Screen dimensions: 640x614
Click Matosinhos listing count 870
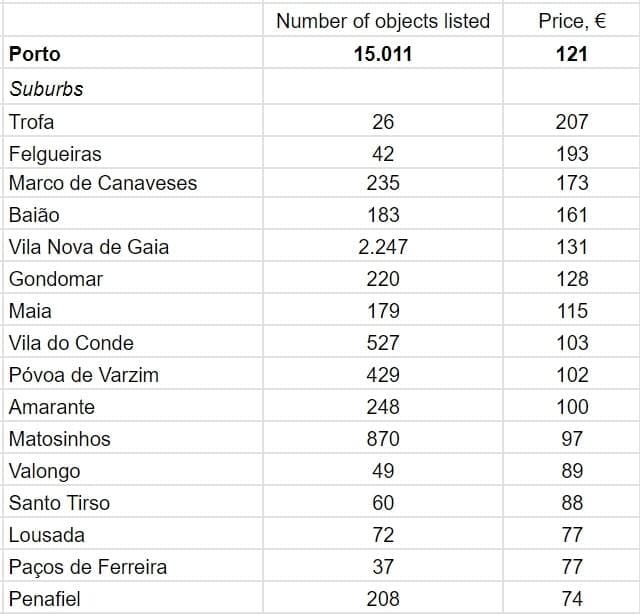(383, 439)
